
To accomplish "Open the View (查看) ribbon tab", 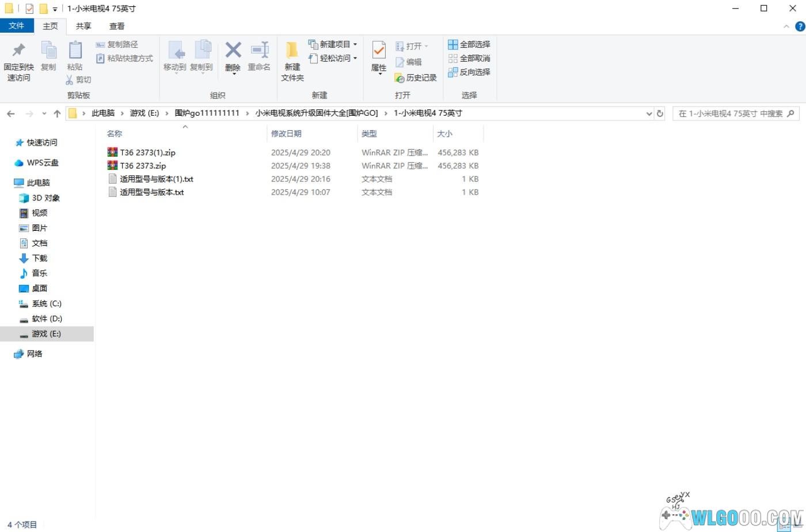I will (x=117, y=26).
